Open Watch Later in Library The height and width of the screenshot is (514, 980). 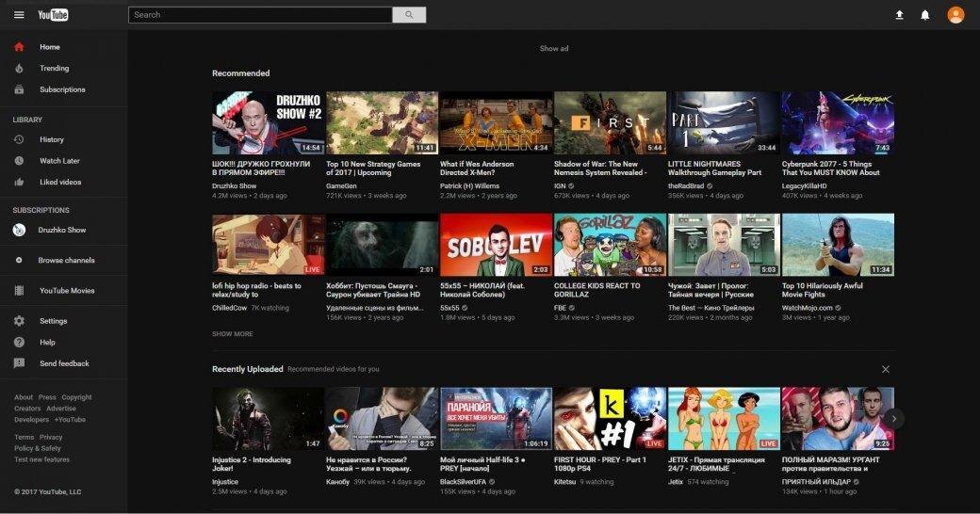(x=58, y=161)
